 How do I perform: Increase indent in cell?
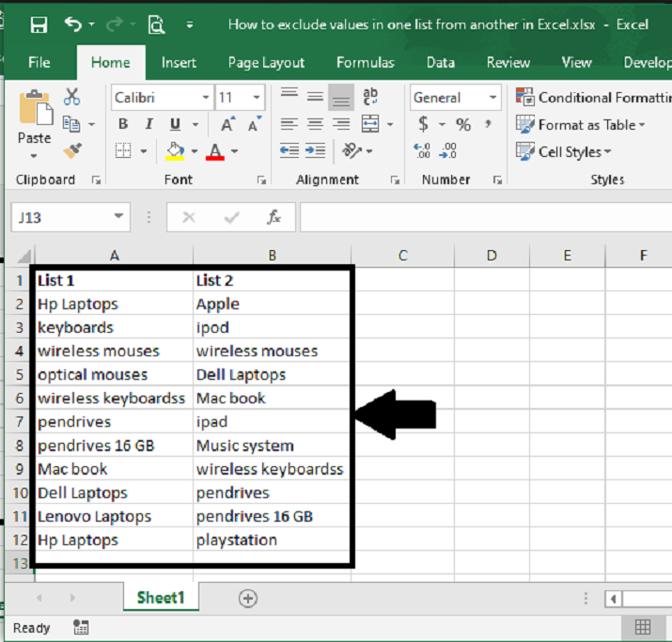coord(316,150)
